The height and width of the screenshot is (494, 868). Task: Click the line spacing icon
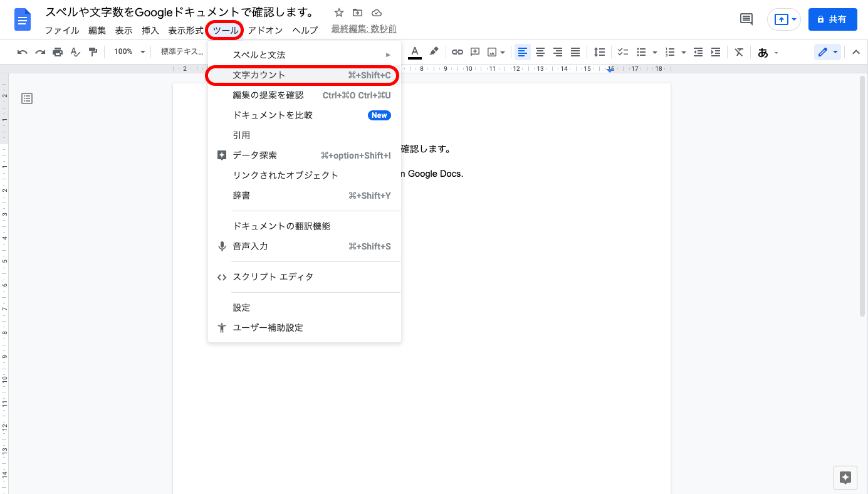click(600, 52)
